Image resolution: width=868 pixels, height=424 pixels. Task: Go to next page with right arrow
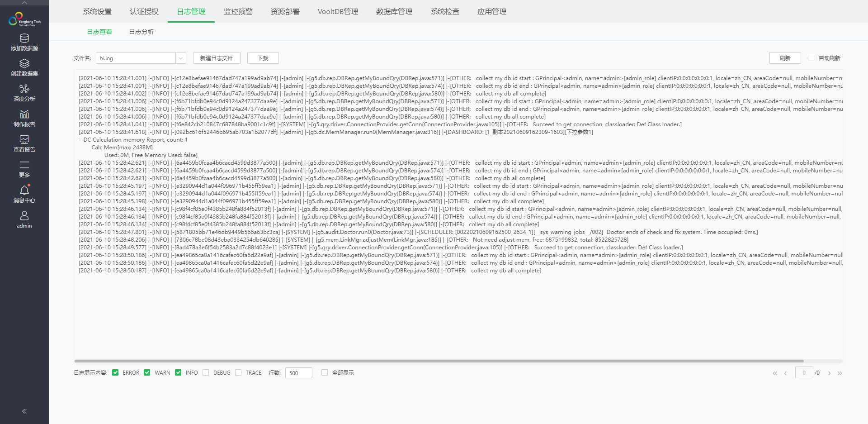[830, 373]
